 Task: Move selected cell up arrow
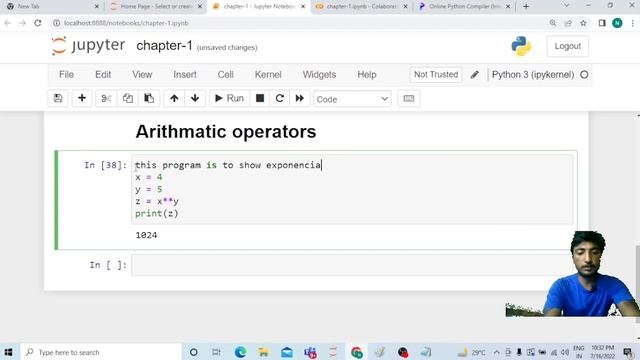coord(174,98)
